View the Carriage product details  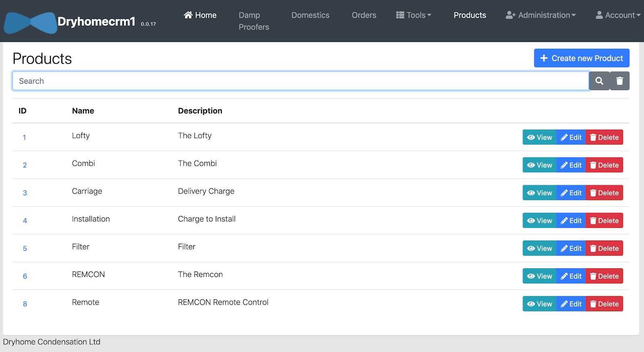pyautogui.click(x=539, y=193)
